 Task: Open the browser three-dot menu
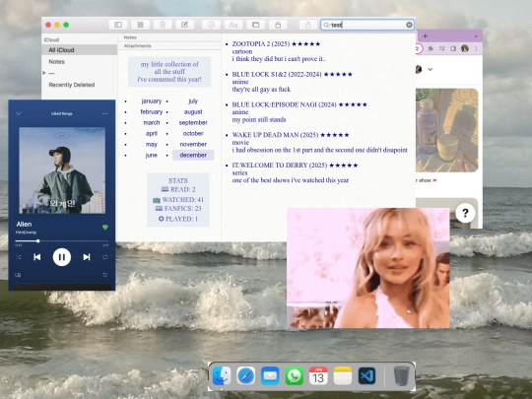[476, 49]
